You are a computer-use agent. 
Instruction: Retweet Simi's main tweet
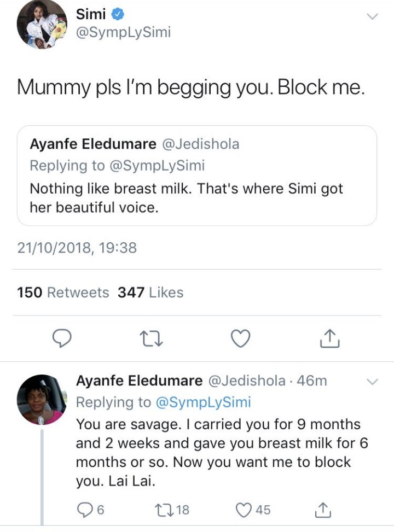(x=152, y=339)
